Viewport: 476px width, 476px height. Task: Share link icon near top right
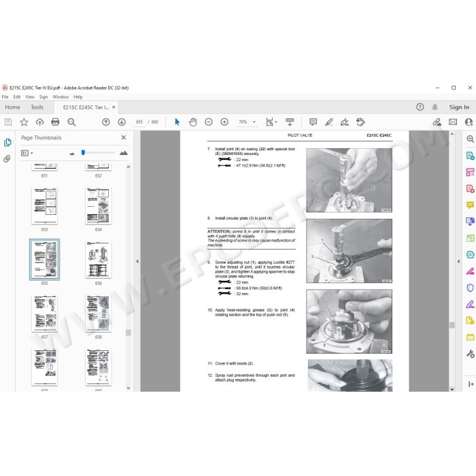[x=437, y=122]
